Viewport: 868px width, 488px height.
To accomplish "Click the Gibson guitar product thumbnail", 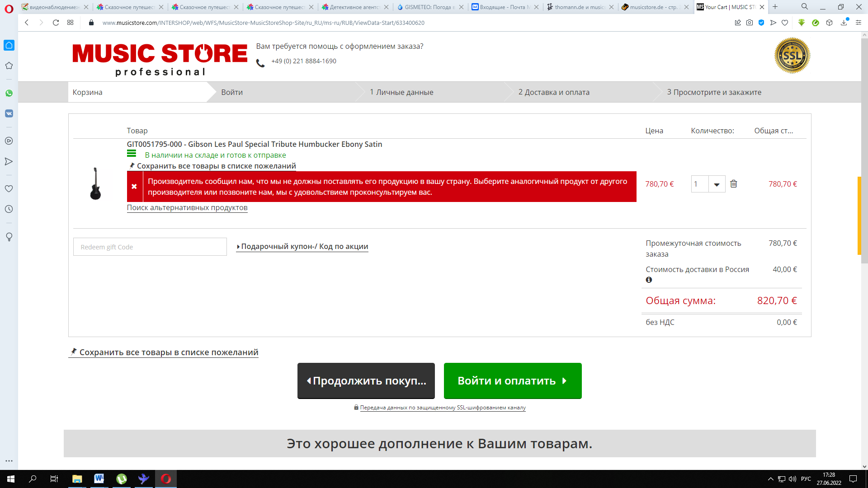I will coord(95,184).
